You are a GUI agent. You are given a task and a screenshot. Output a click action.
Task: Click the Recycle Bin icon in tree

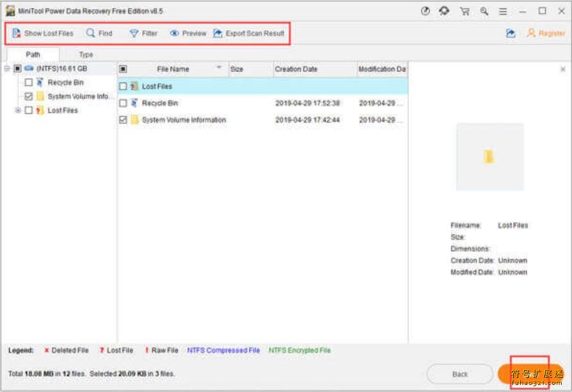point(40,83)
